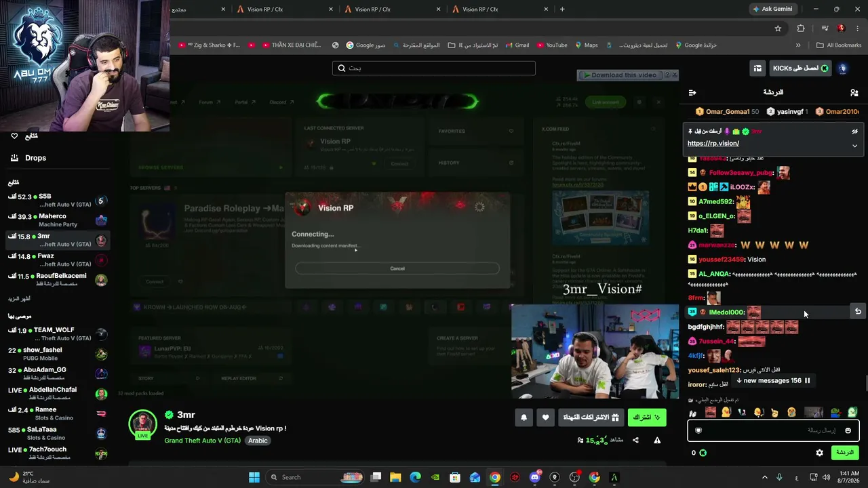Open the gift subscriptions button
Image resolution: width=868 pixels, height=488 pixels.
pyautogui.click(x=591, y=418)
